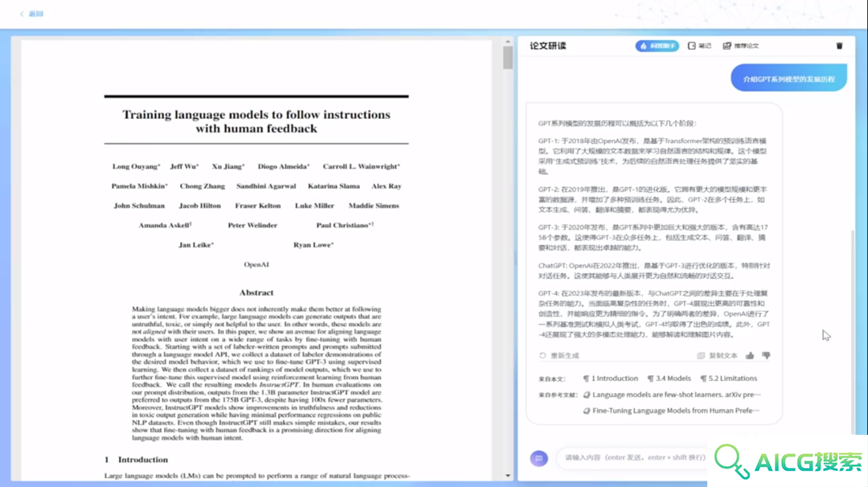Click the PDF scrollbar down arrow
Screen dimensions: 868x487
(508, 476)
